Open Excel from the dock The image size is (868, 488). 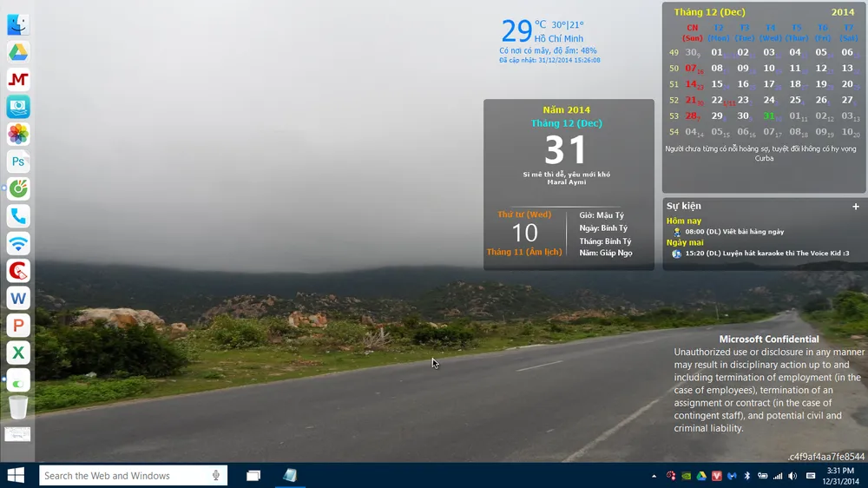(18, 353)
